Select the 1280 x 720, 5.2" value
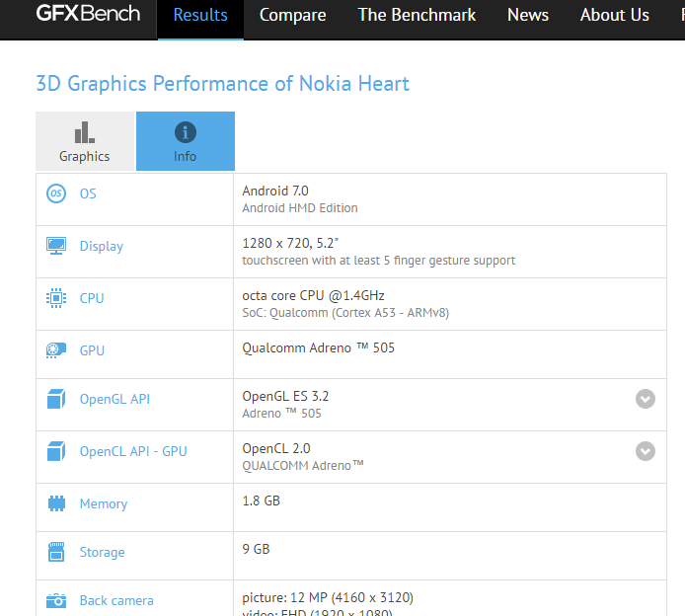The height and width of the screenshot is (616, 685). click(x=290, y=244)
